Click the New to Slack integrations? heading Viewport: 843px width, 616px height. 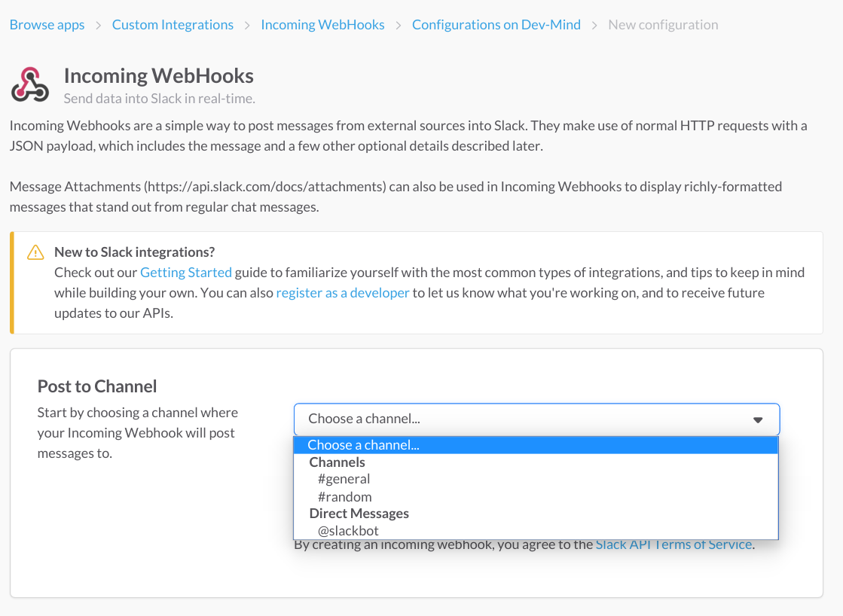click(134, 252)
